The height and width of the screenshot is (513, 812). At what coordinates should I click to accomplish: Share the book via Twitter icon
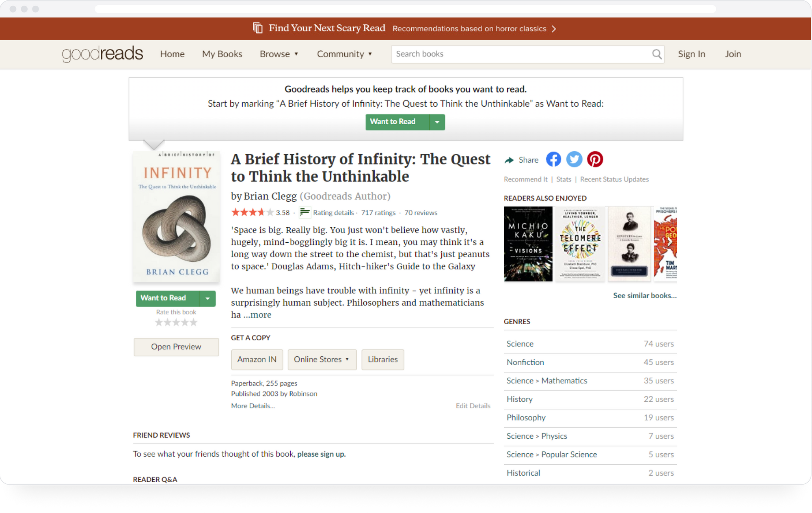[x=574, y=160]
